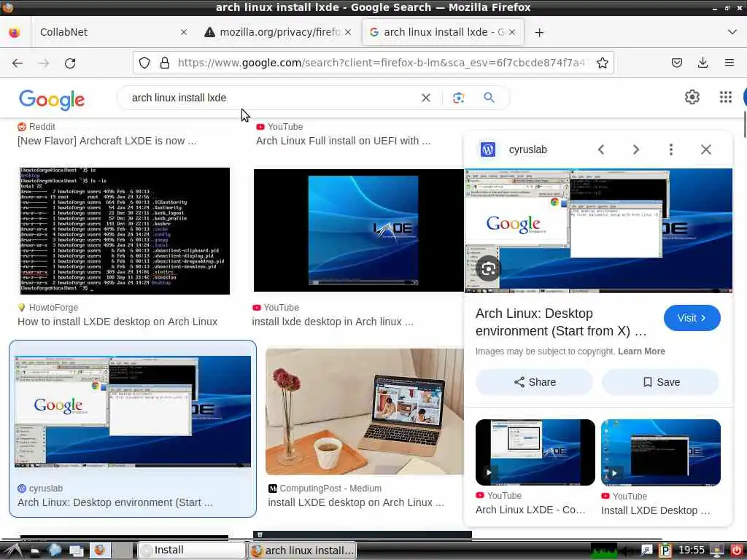Open preview panel more options menu
Viewport: 747px width, 560px height.
point(671,149)
